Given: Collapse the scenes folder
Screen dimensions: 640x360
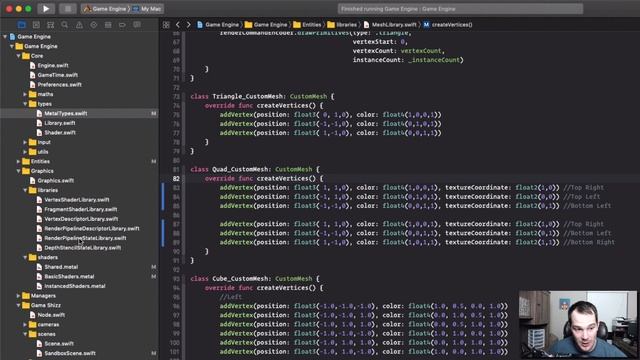Looking at the screenshot, I should tap(25, 334).
